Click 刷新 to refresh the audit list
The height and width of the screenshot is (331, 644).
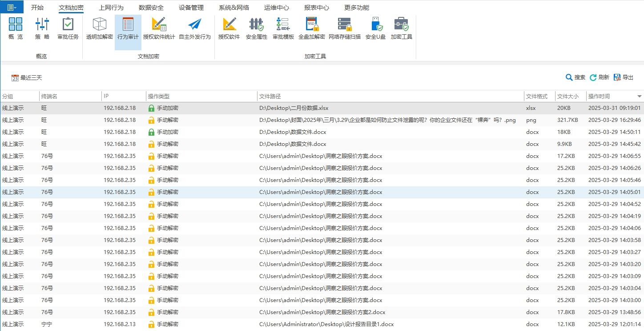point(600,77)
